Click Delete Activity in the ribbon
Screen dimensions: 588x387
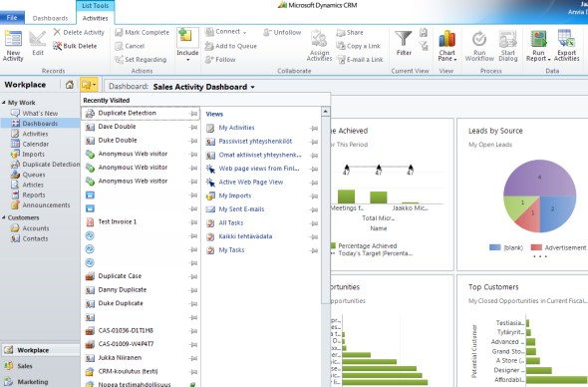click(79, 32)
